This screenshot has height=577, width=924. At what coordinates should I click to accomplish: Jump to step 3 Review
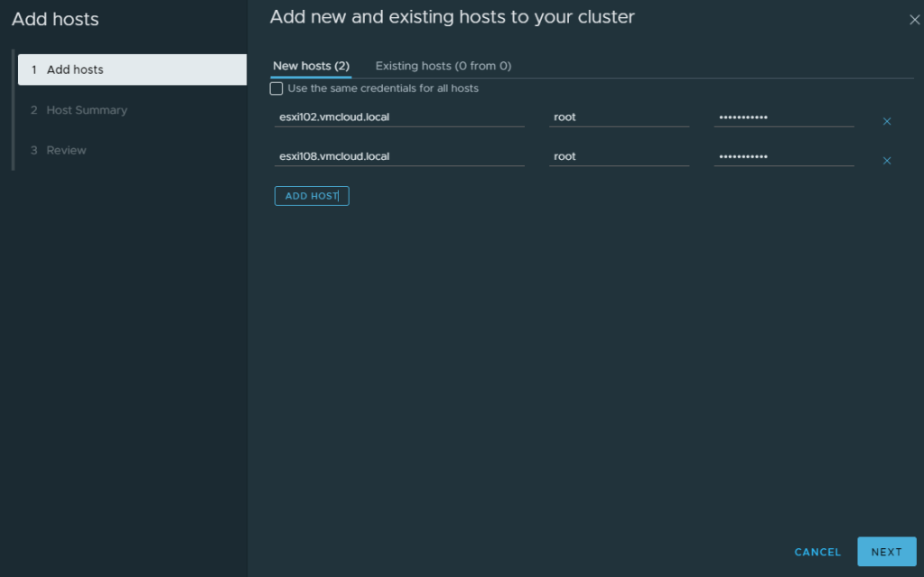pyautogui.click(x=66, y=150)
